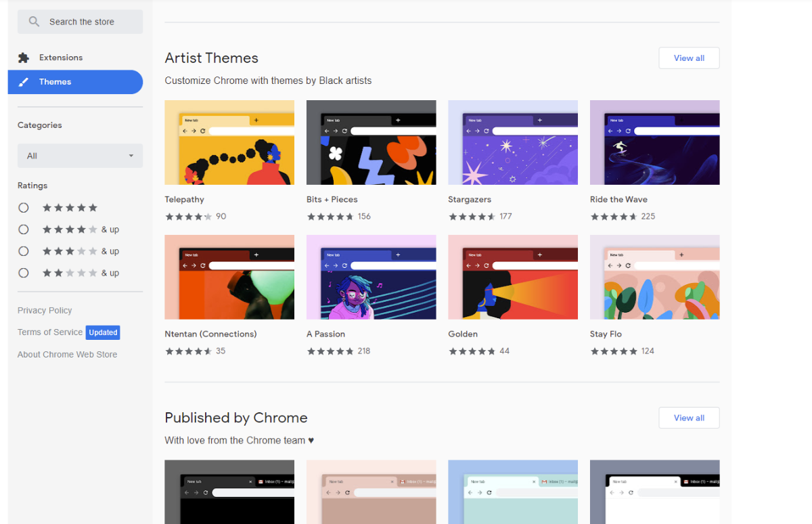812x524 pixels.
Task: Click the 225 rating count for Ride the Wave
Action: 648,217
